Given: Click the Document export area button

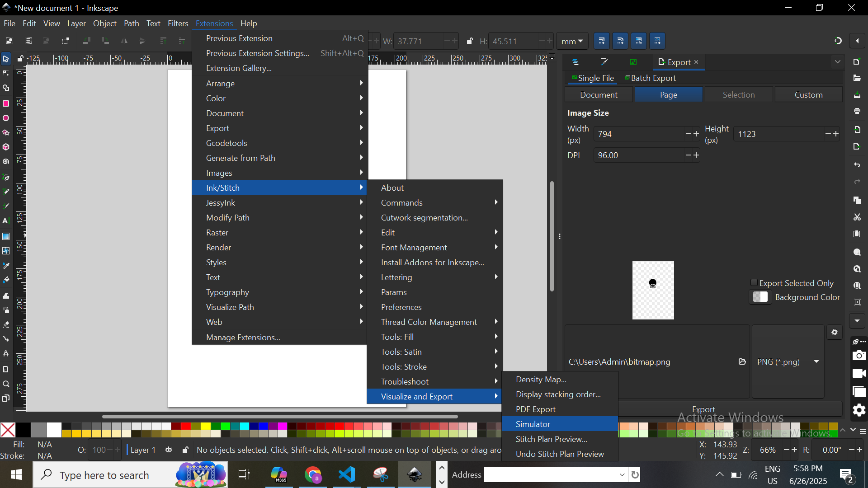Looking at the screenshot, I should (x=599, y=94).
